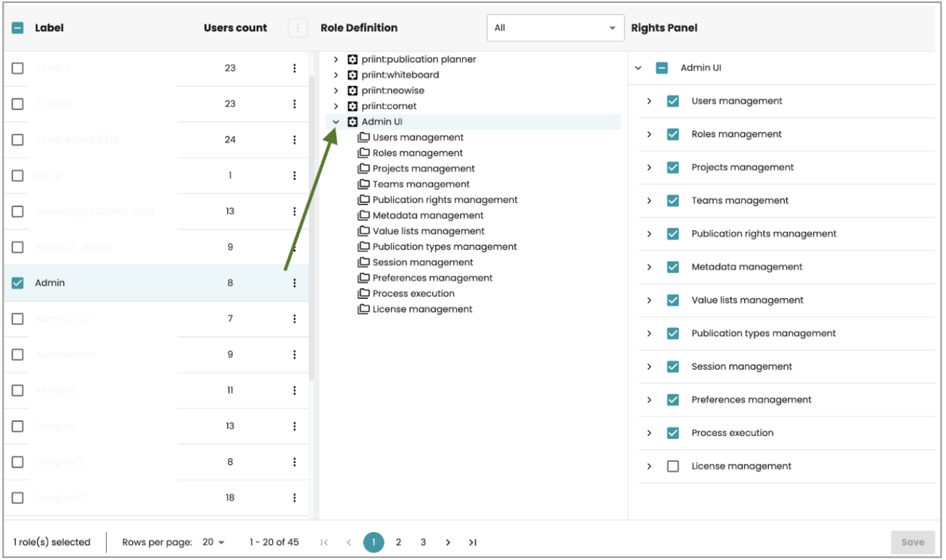Uncheck Users management in Rights Panel
The width and height of the screenshot is (946, 560).
(x=673, y=101)
